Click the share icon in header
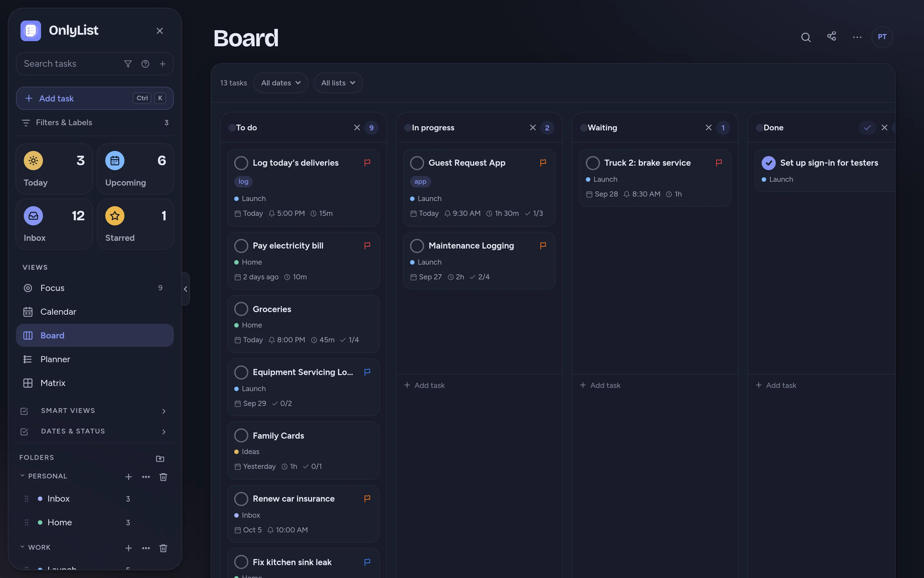This screenshot has width=924, height=578. (832, 36)
